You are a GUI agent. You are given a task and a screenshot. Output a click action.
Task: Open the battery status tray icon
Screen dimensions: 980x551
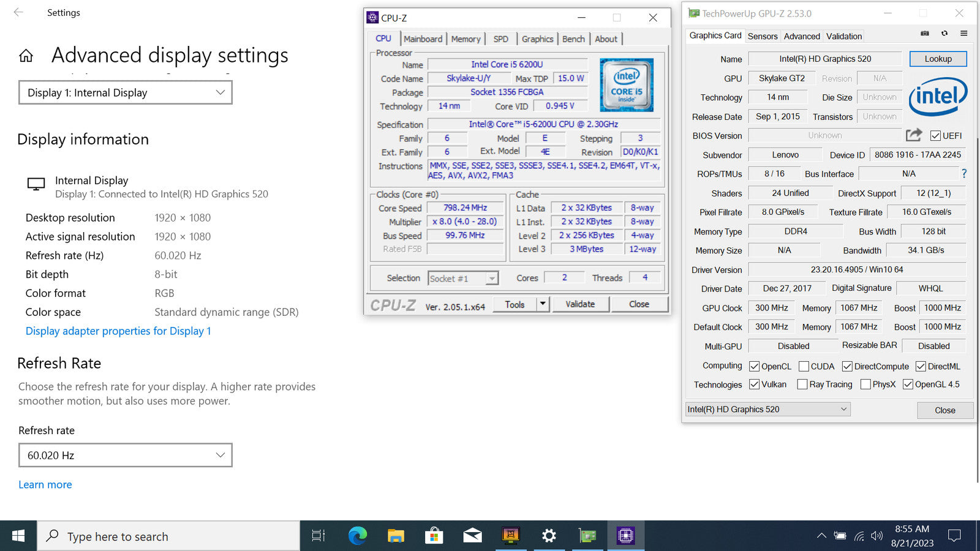(840, 536)
